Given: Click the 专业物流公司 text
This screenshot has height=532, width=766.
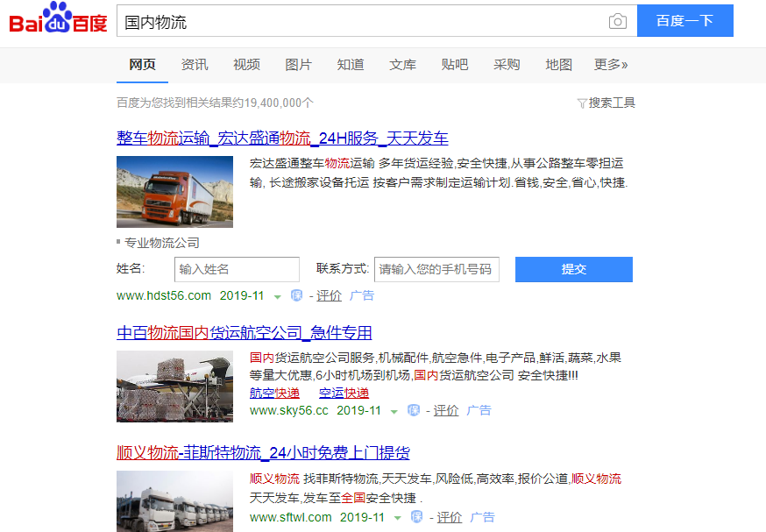Looking at the screenshot, I should point(161,243).
